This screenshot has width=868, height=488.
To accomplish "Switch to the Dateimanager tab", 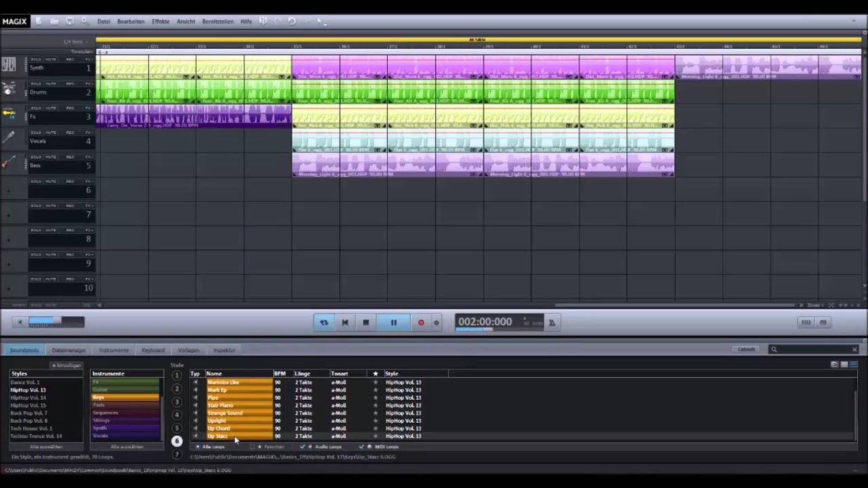I will (x=68, y=350).
